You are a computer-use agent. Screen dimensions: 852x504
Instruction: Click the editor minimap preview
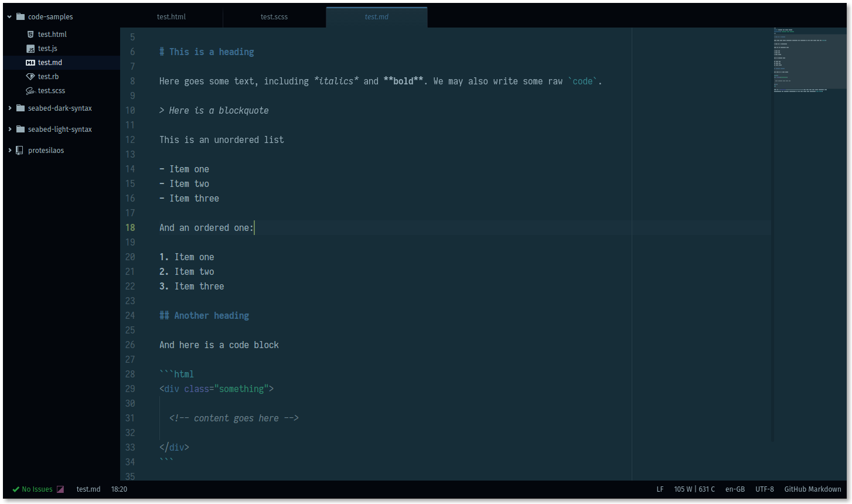[x=810, y=60]
